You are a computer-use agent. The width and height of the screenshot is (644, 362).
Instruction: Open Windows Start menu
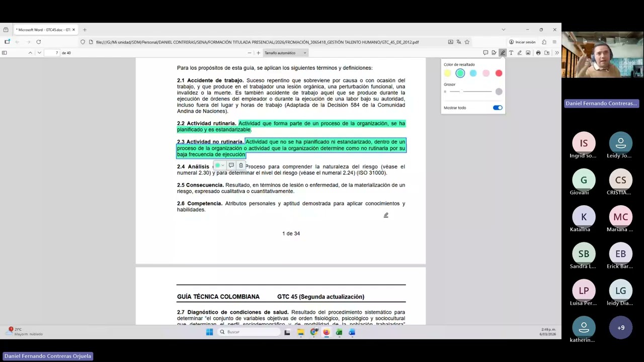[x=209, y=332]
